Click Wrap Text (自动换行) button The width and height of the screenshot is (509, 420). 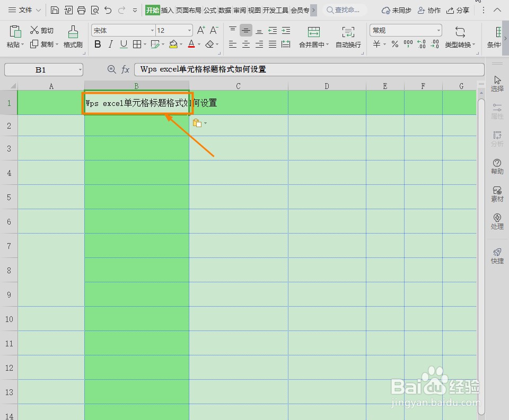pyautogui.click(x=348, y=37)
